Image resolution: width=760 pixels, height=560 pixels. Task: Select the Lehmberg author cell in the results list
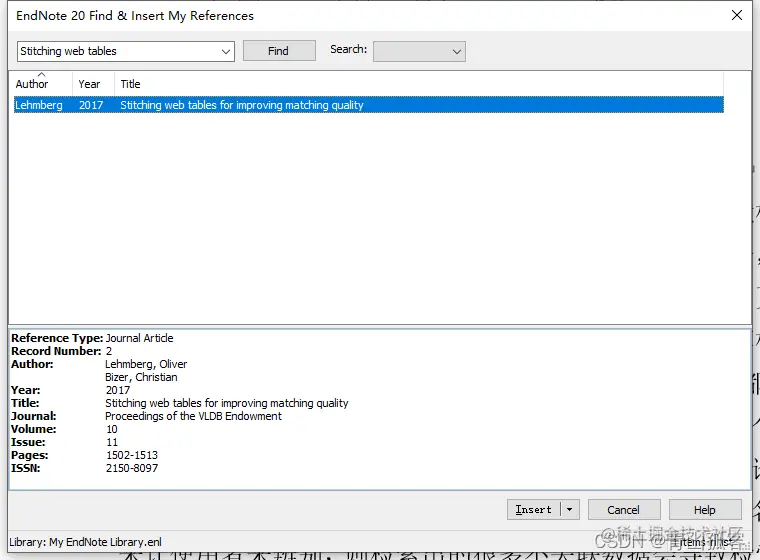pos(39,105)
